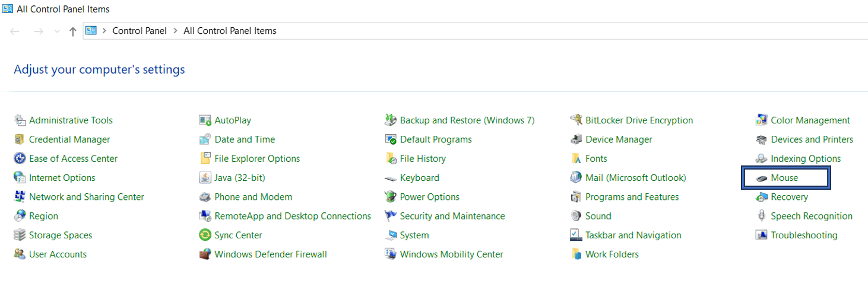This screenshot has height=306, width=868.
Task: Go back with the left arrow button
Action: pyautogui.click(x=15, y=31)
